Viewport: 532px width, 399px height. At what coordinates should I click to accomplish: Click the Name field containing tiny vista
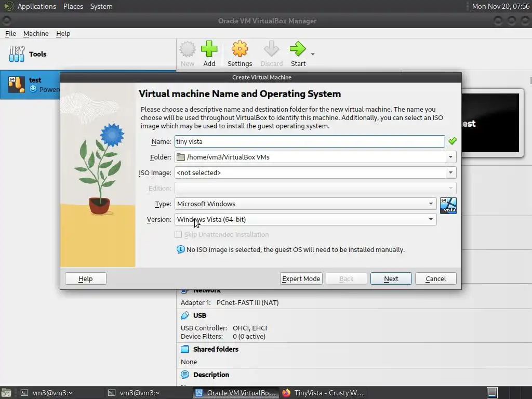[x=310, y=141]
